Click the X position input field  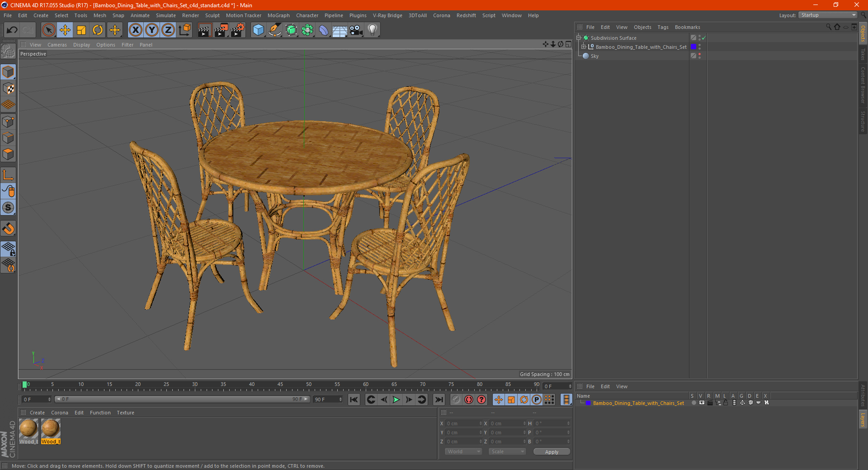coord(463,423)
